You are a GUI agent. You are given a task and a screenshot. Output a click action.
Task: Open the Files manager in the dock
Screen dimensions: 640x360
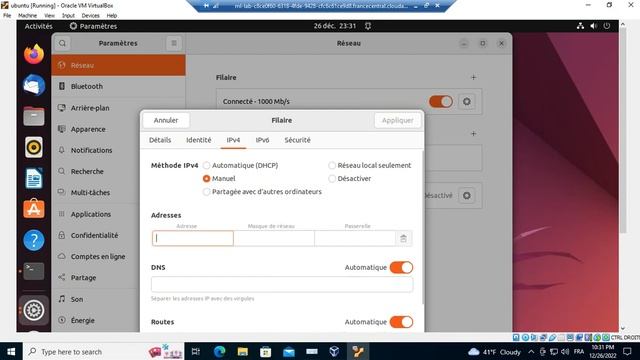point(34,116)
